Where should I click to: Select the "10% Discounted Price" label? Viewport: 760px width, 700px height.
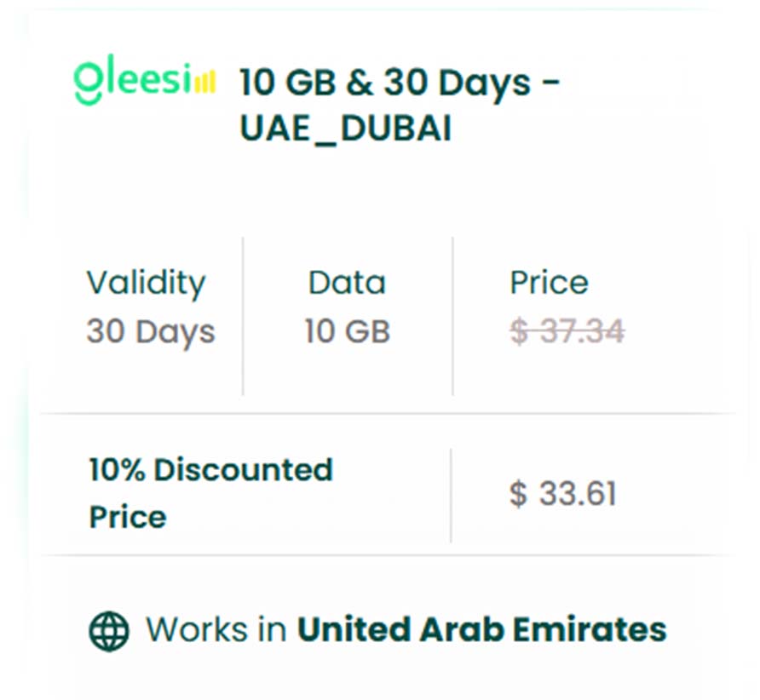point(210,493)
